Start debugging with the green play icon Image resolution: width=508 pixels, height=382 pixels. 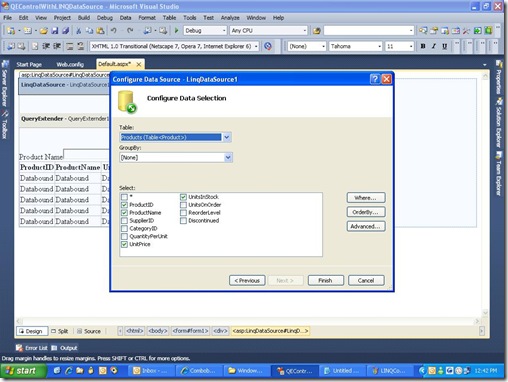[176, 31]
